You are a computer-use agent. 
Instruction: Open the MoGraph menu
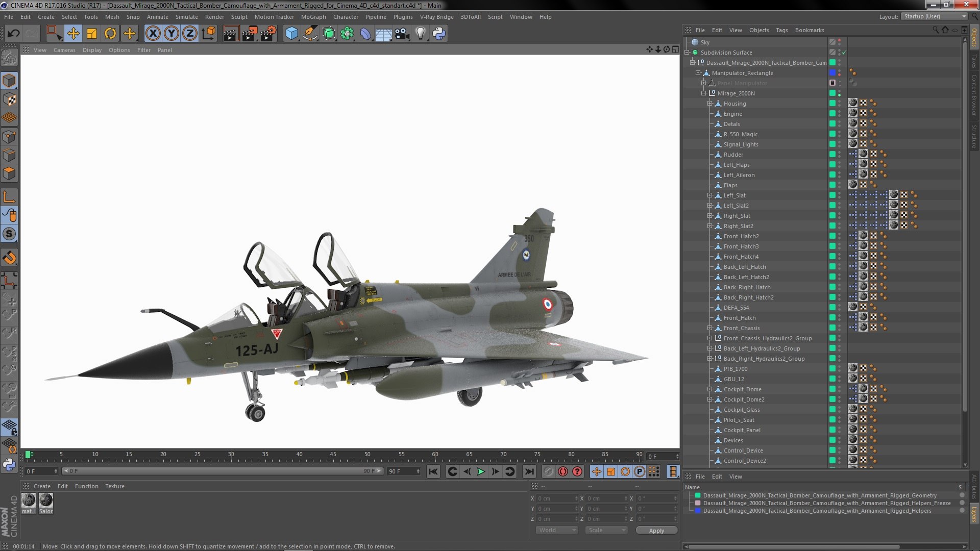313,17
